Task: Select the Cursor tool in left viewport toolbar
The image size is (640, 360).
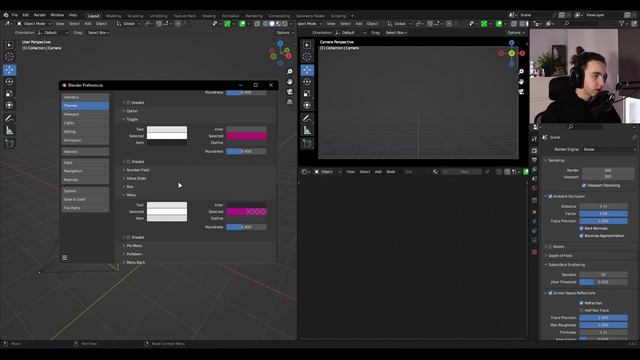Action: 9,57
